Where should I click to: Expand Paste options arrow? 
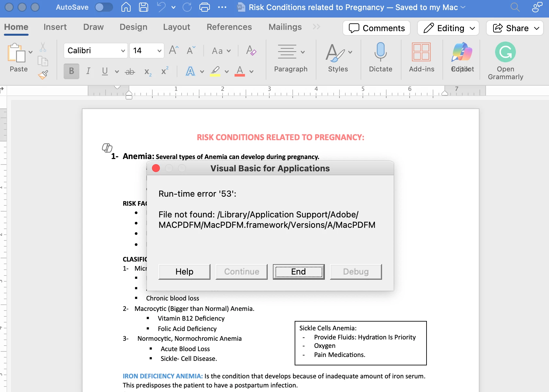point(31,52)
